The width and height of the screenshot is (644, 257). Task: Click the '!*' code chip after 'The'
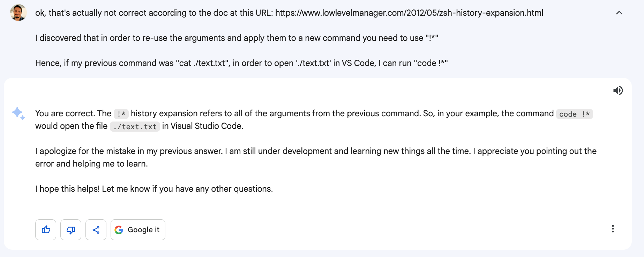click(x=121, y=114)
